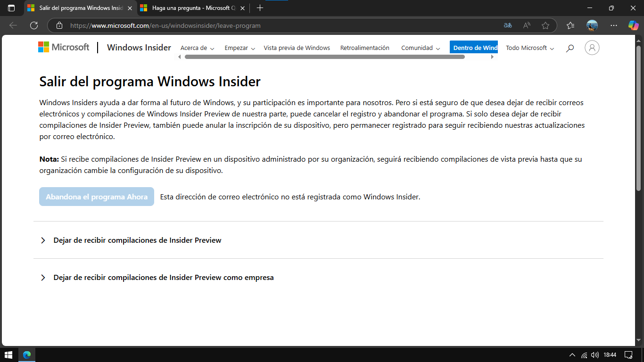Add this page to favorites with the star
Image resolution: width=644 pixels, height=362 pixels.
[x=545, y=25]
